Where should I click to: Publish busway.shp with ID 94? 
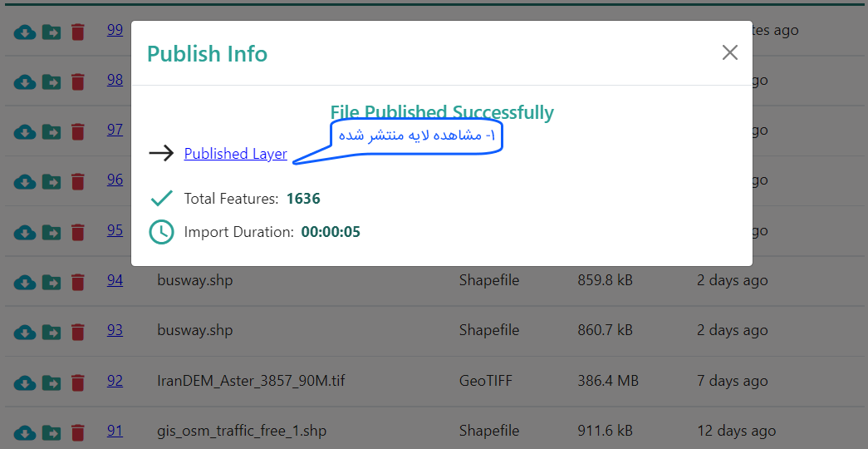51,283
